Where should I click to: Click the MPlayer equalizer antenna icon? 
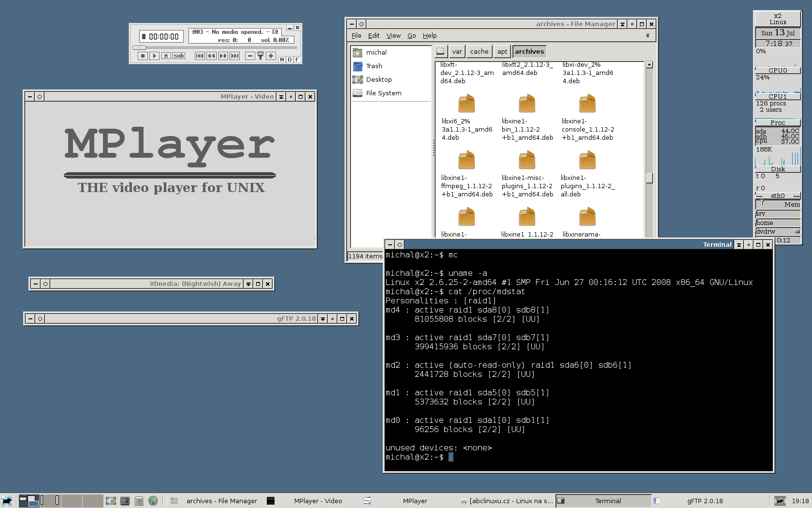(x=261, y=56)
